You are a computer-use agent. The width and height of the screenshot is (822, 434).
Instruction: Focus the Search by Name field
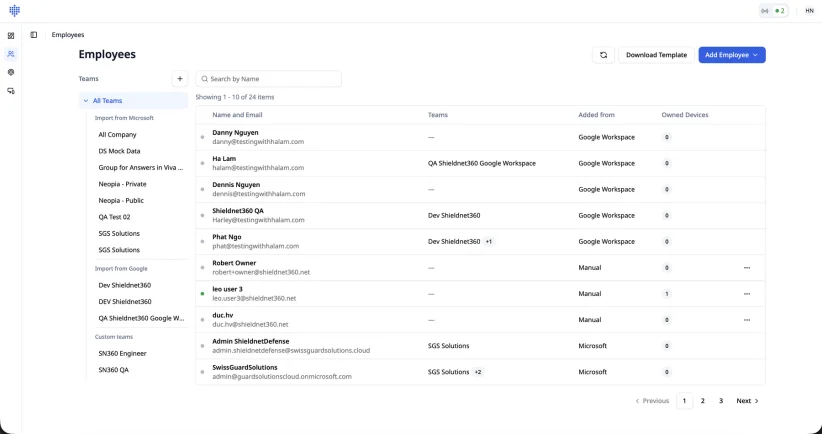268,79
